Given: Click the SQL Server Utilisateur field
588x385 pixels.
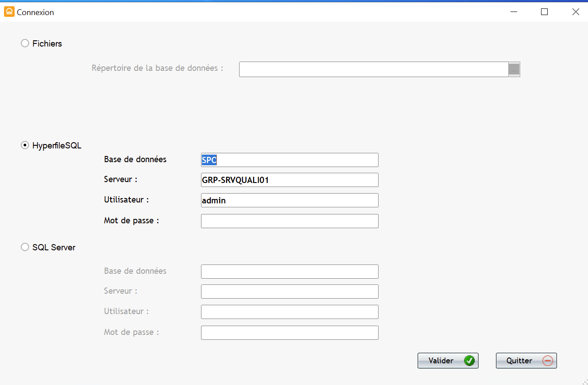Looking at the screenshot, I should pyautogui.click(x=290, y=312).
